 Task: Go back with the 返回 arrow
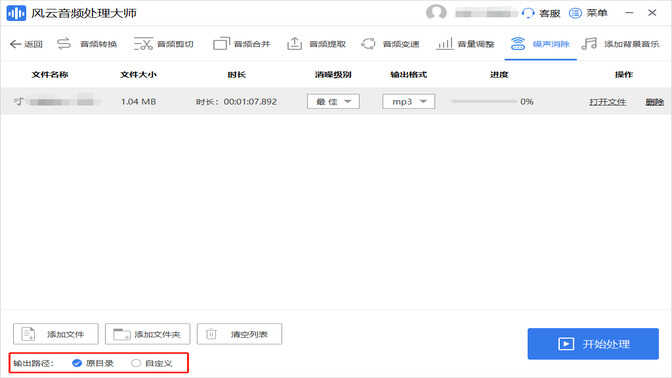[x=26, y=44]
